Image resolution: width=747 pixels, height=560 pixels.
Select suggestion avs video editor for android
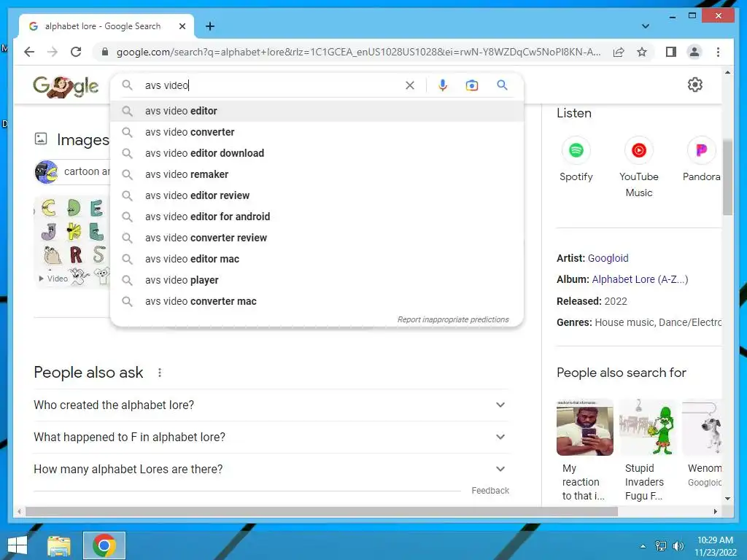tap(317, 217)
